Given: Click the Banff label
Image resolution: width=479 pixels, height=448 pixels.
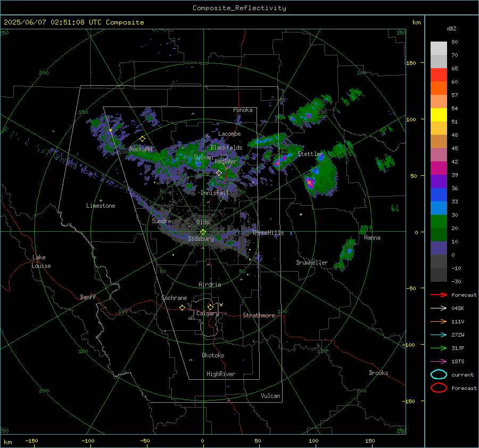Looking at the screenshot, I should (88, 297).
